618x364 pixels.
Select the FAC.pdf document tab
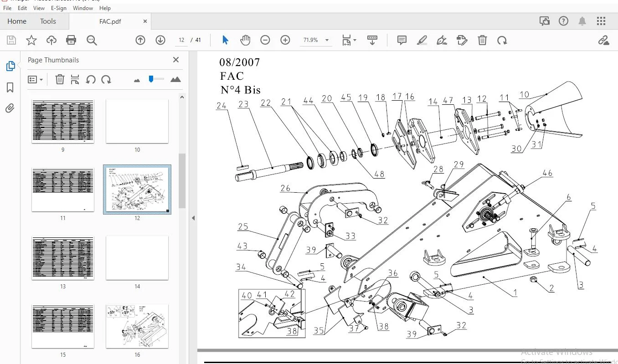coord(110,21)
